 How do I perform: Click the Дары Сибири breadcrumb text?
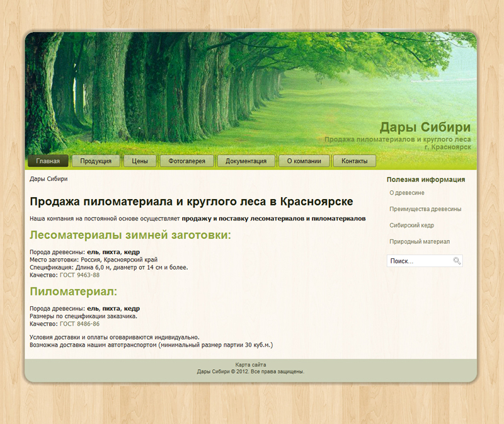[x=49, y=179]
